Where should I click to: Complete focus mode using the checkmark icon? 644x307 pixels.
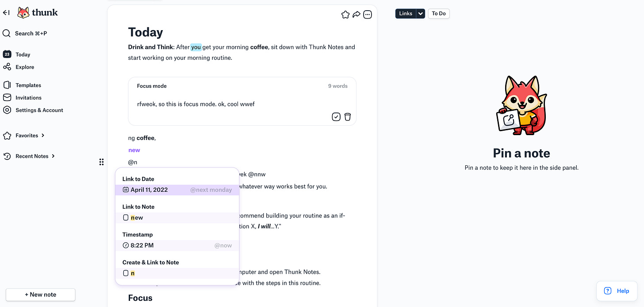pyautogui.click(x=336, y=117)
